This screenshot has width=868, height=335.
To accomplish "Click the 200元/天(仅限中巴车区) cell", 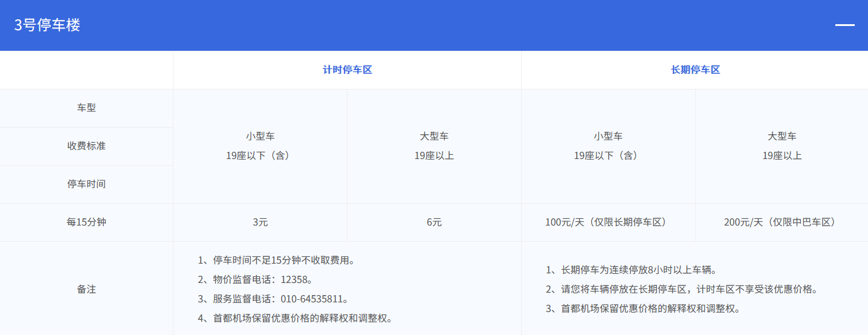I will click(x=782, y=223).
